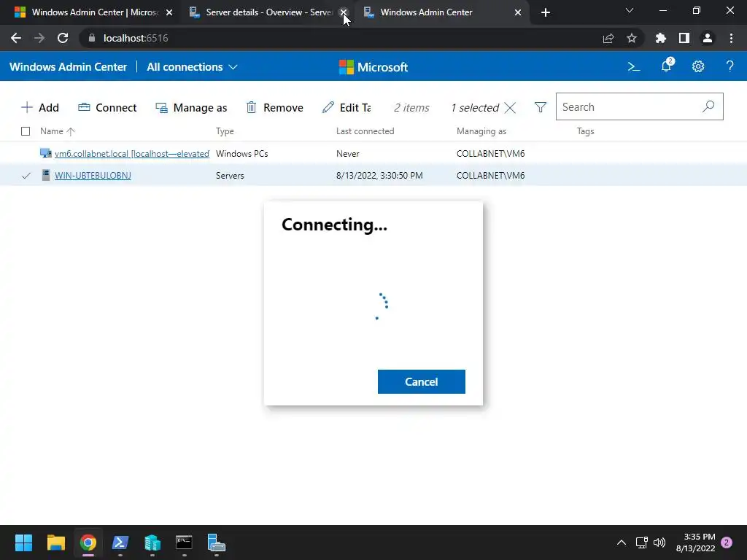Open Windows notification badge showing 2

pyautogui.click(x=727, y=542)
